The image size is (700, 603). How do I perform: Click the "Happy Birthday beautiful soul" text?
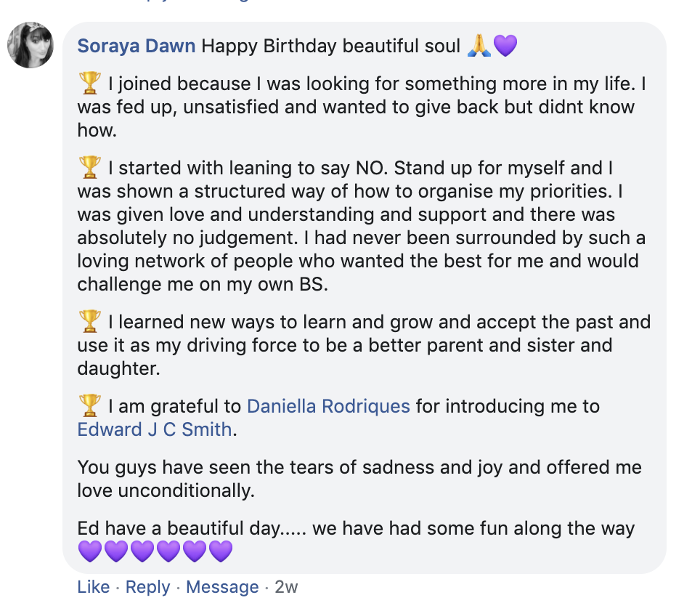pos(331,46)
